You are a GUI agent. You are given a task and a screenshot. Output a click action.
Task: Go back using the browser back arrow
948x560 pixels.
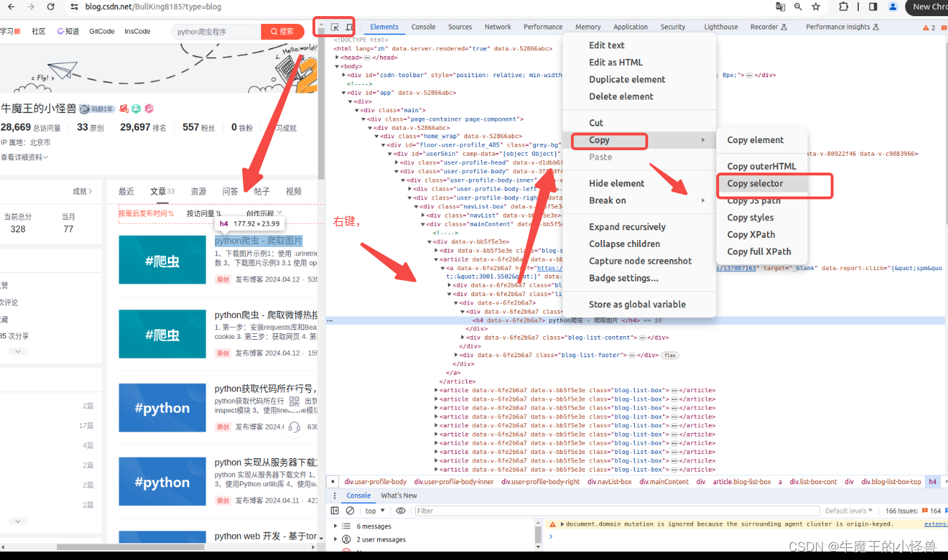(x=11, y=6)
